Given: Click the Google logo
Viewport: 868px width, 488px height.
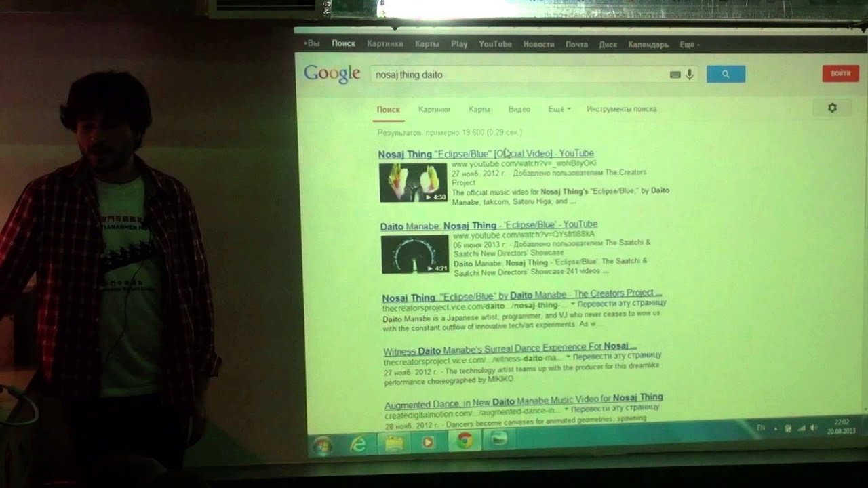Looking at the screenshot, I should pos(332,74).
